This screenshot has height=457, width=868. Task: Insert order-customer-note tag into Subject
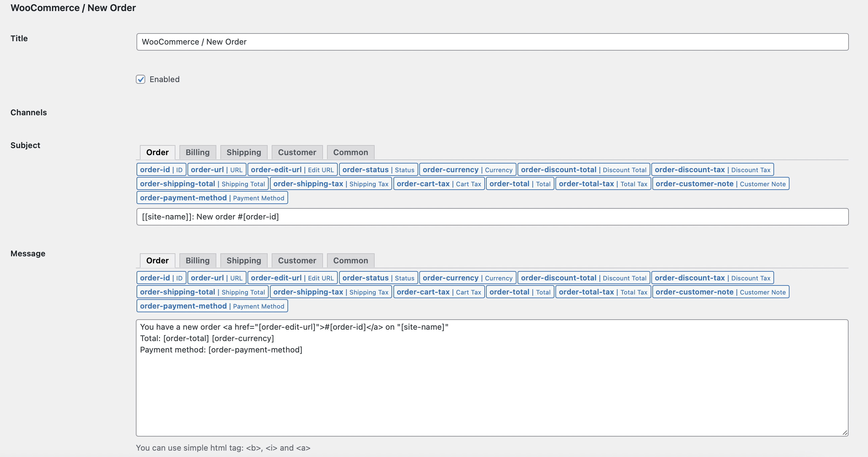click(720, 184)
